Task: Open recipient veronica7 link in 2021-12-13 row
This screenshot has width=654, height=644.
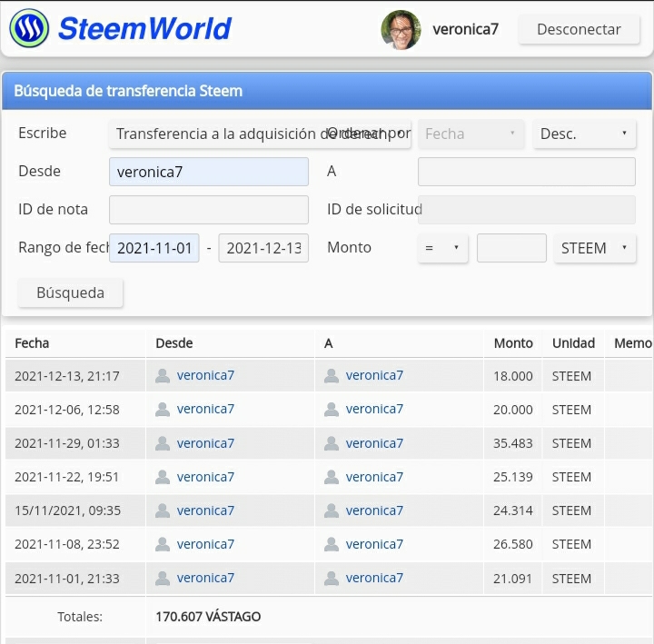Action: pyautogui.click(x=374, y=375)
